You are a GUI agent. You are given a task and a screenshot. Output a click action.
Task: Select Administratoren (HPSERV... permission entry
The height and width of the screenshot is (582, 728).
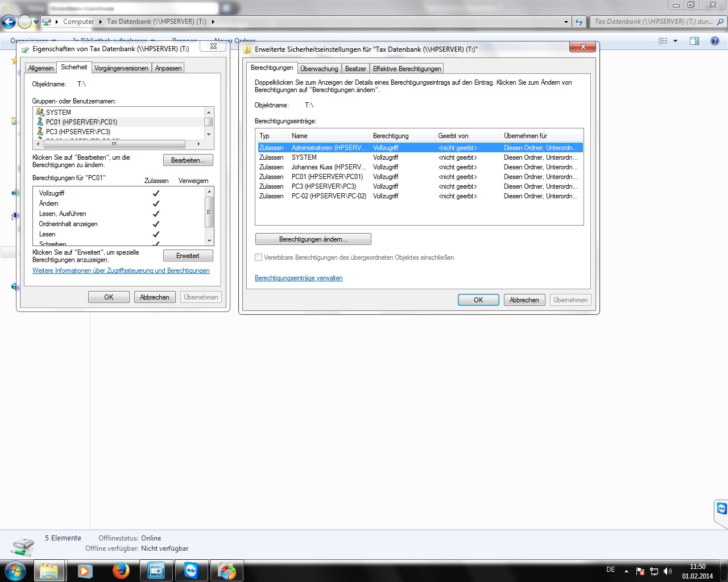(x=420, y=148)
